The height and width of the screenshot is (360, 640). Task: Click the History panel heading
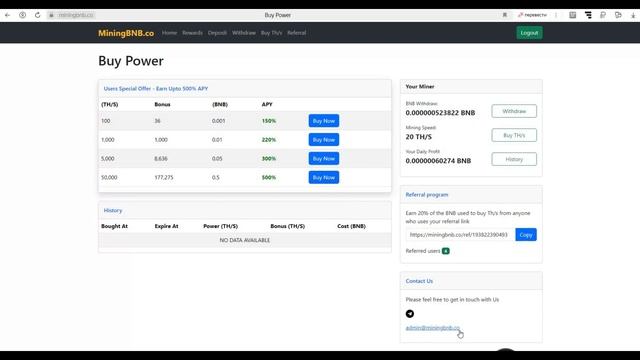point(113,210)
